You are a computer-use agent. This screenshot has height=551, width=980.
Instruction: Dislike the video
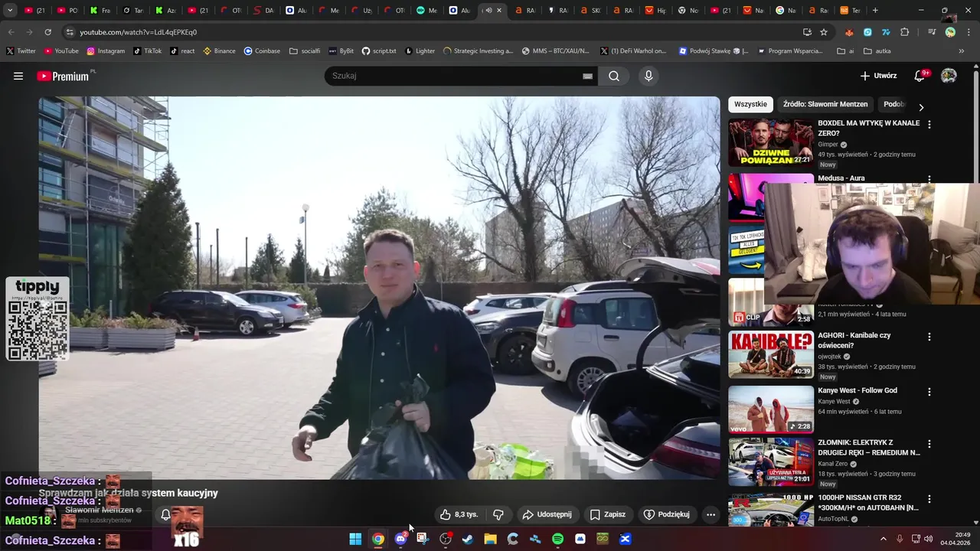[x=498, y=514]
